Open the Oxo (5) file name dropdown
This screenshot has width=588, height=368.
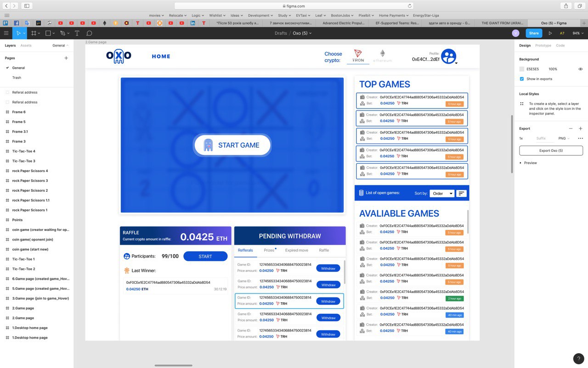tap(302, 33)
